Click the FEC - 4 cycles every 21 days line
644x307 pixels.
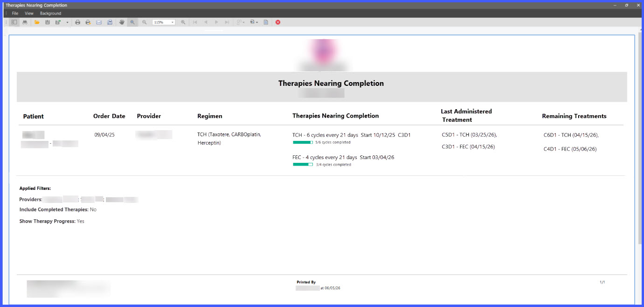tap(343, 157)
